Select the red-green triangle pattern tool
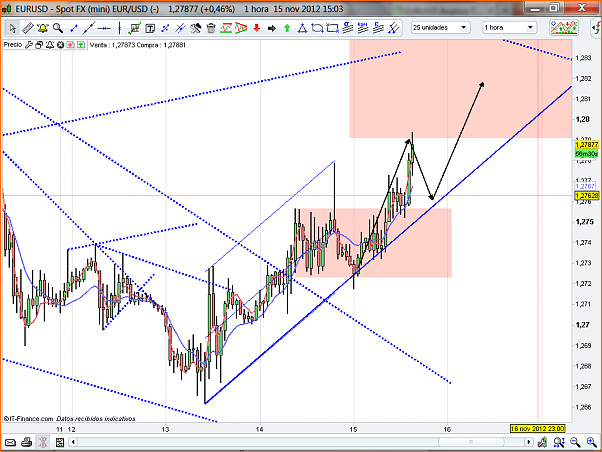This screenshot has height=452, width=602. pos(241,28)
